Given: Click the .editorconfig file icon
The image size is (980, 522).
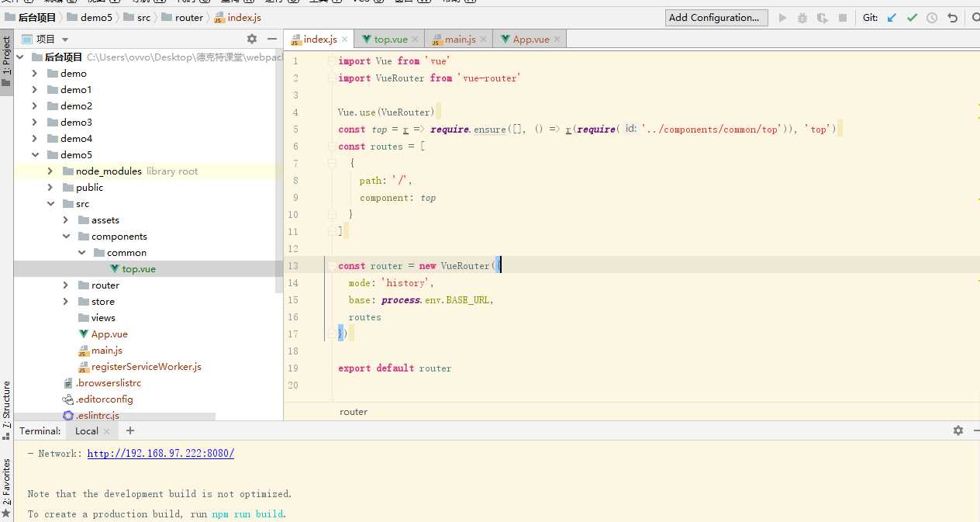Looking at the screenshot, I should (68, 399).
